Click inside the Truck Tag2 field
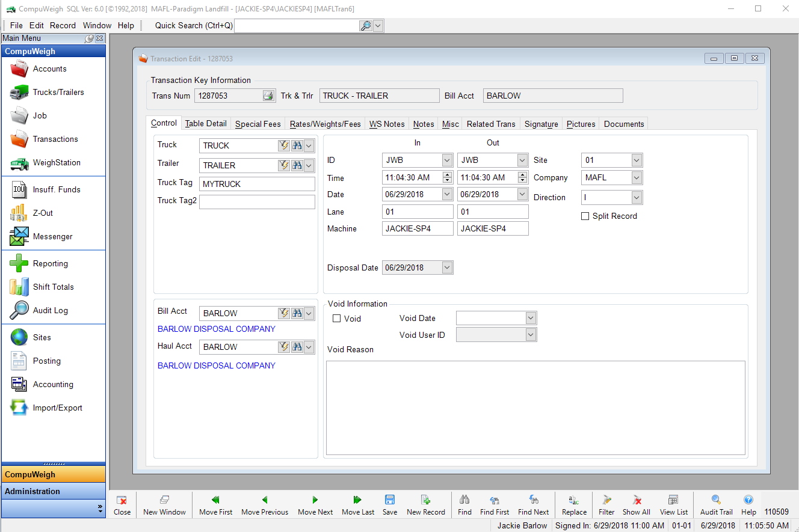The height and width of the screenshot is (532, 799). tap(257, 202)
